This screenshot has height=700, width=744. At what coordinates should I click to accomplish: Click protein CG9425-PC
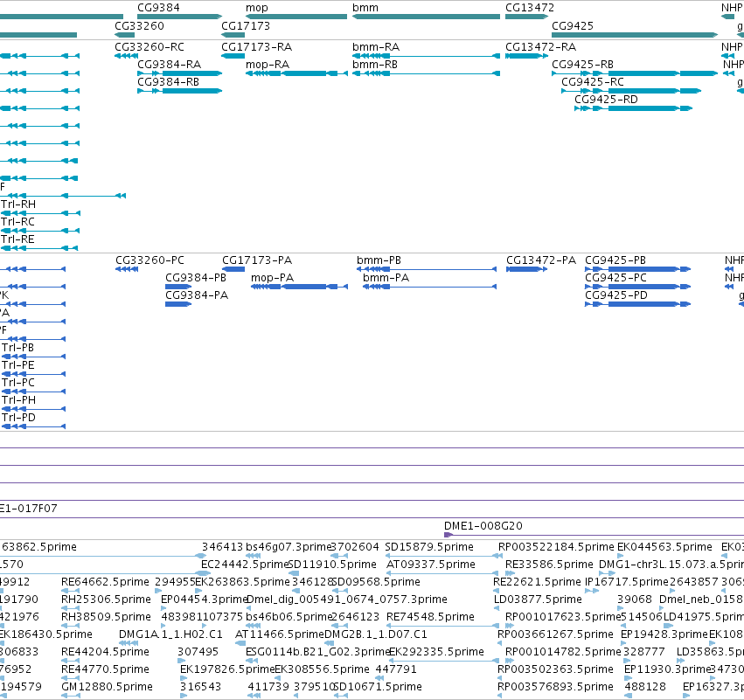pyautogui.click(x=615, y=278)
